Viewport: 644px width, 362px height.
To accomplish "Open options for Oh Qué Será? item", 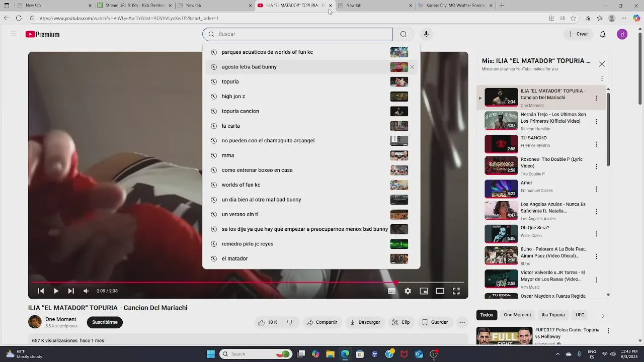I will (596, 234).
